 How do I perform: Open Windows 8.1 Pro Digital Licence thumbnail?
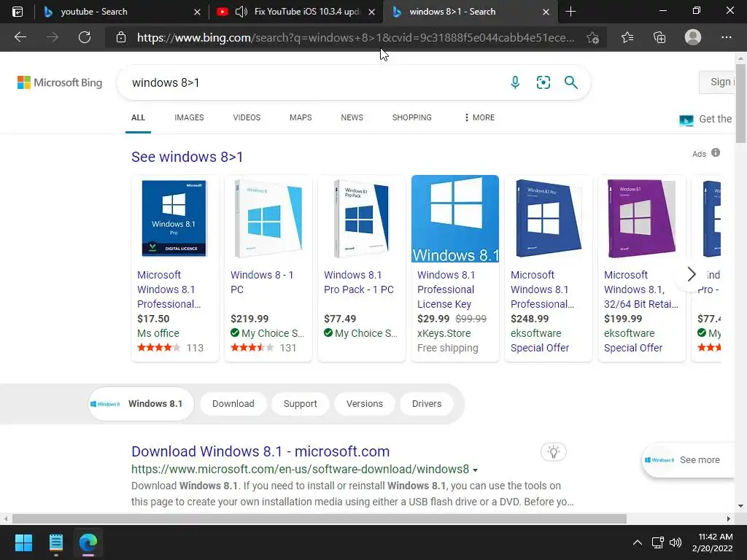point(174,219)
